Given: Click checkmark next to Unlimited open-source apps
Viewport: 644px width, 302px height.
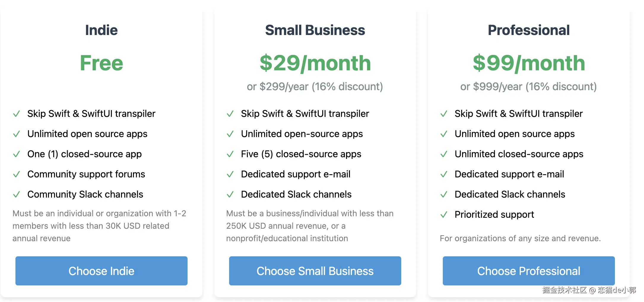Looking at the screenshot, I should tap(230, 134).
